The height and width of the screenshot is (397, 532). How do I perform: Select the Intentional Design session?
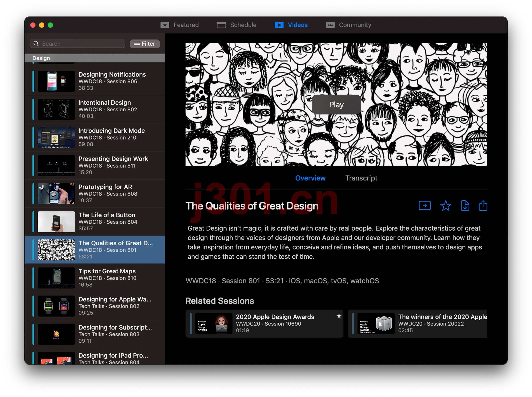tap(95, 109)
